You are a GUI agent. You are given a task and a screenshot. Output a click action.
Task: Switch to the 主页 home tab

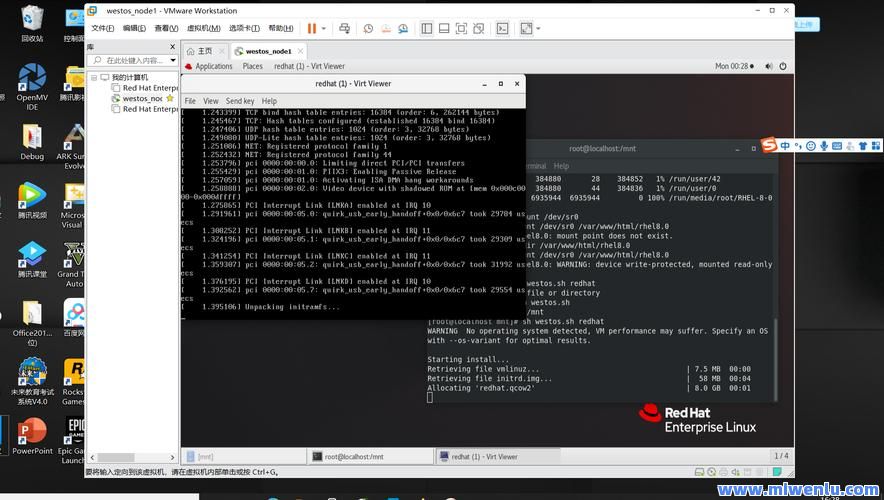click(x=200, y=51)
